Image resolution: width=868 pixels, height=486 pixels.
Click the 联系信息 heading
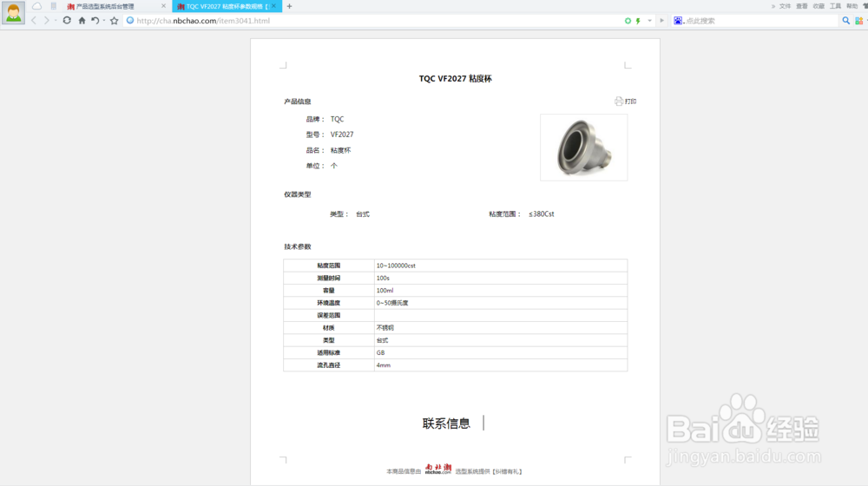(446, 424)
